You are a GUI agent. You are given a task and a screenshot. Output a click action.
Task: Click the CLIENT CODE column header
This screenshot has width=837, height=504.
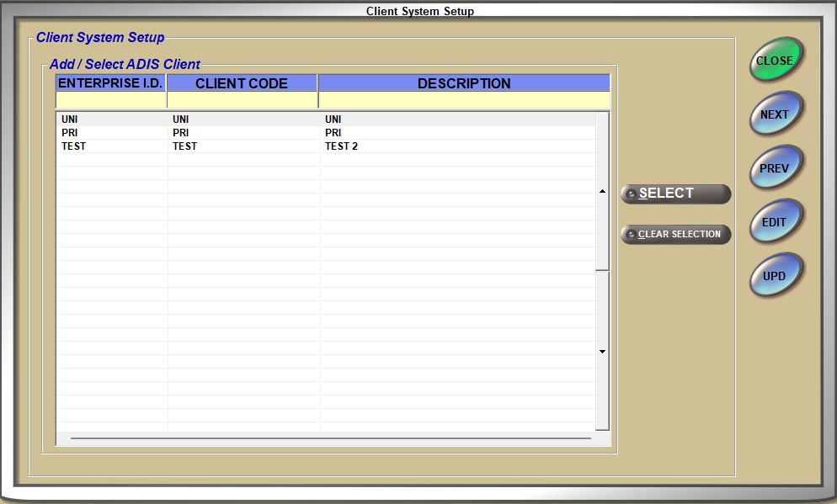[x=242, y=83]
